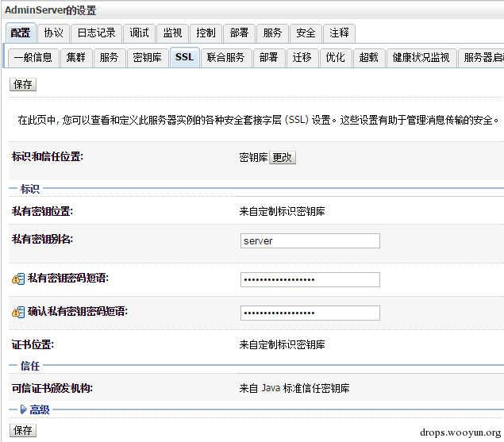Click warning icon beside 确认私有密钥密码短语
The image size is (504, 442).
(18, 312)
